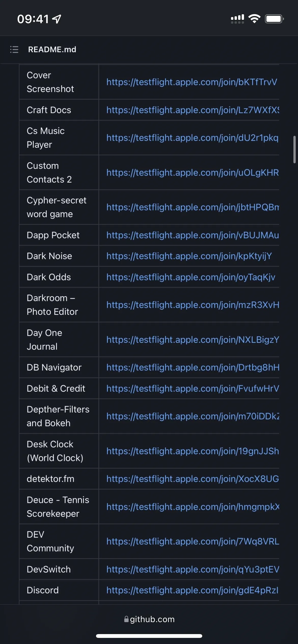The image size is (298, 644).
Task: Select the 'detektor.fm' name cell
Action: tap(59, 479)
